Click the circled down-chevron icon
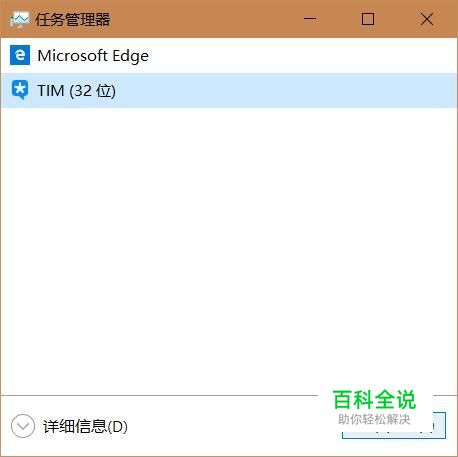Viewport: 458px width, 457px height. pyautogui.click(x=23, y=426)
